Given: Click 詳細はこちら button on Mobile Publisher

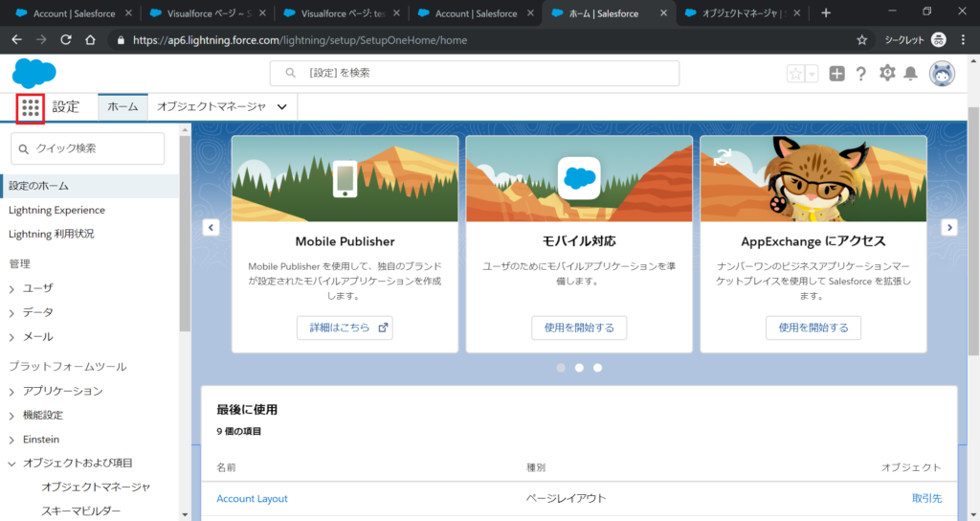Looking at the screenshot, I should click(345, 328).
